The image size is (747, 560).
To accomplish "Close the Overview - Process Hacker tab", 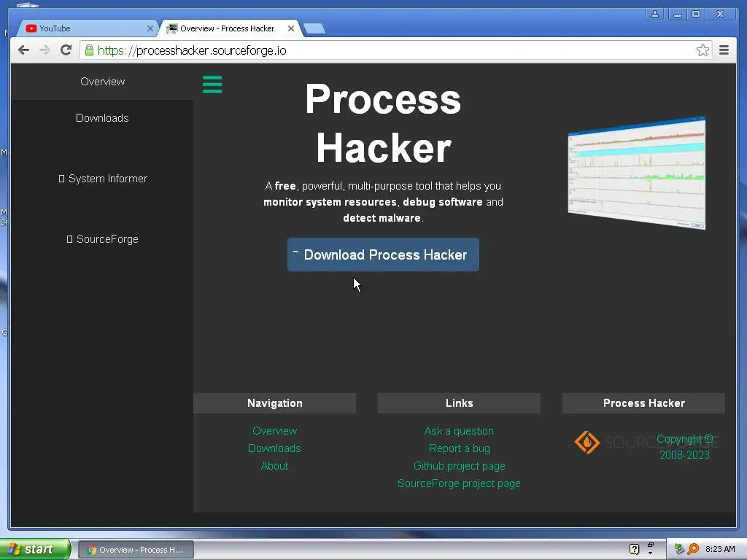I will click(x=290, y=28).
